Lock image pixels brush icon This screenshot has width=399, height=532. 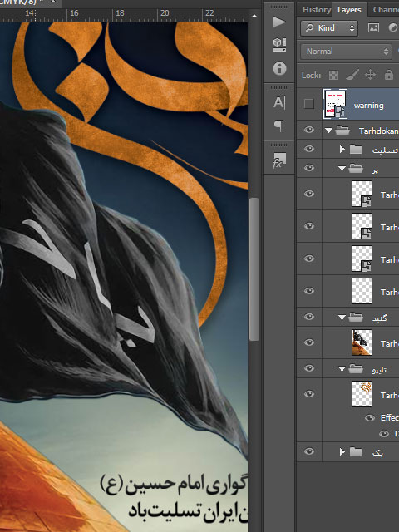[x=352, y=75]
